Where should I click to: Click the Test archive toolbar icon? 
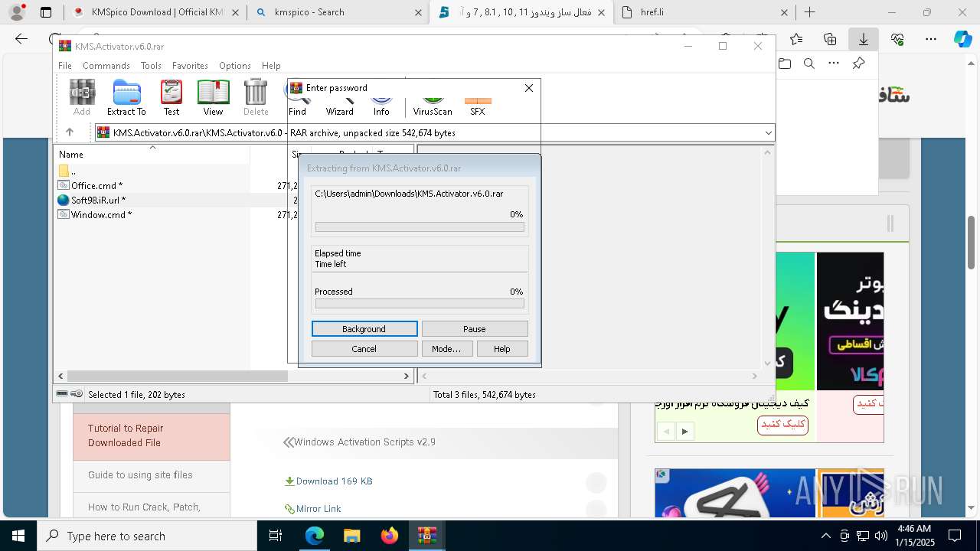click(x=171, y=97)
